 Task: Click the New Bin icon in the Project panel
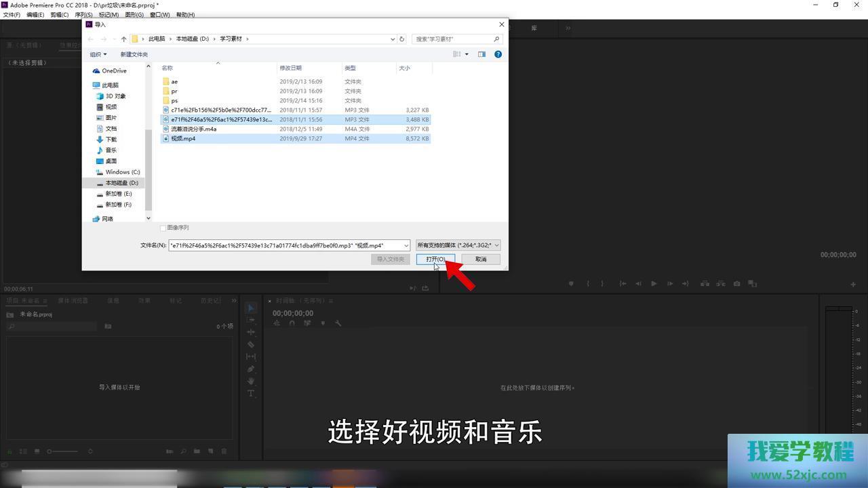[x=197, y=451]
